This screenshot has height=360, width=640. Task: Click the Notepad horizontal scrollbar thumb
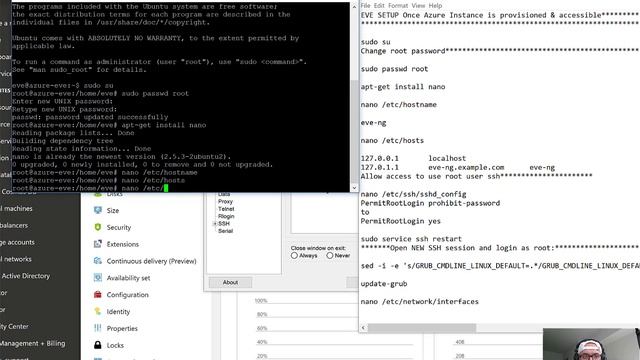coord(422,328)
